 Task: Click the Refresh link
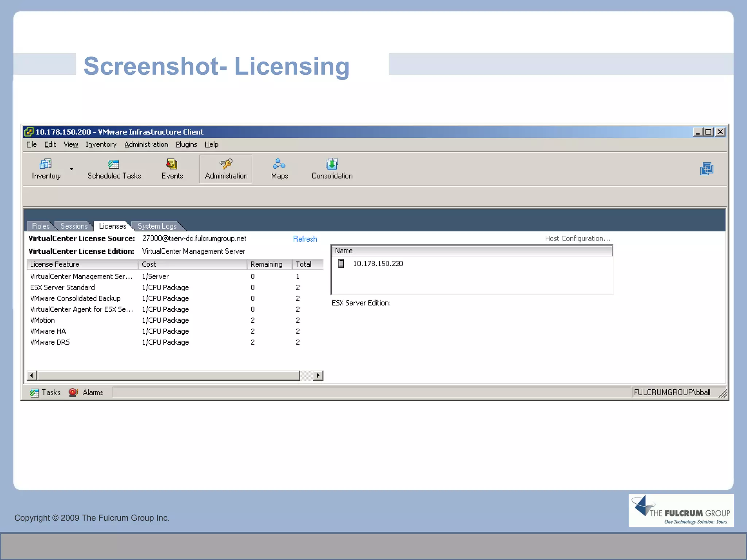305,239
